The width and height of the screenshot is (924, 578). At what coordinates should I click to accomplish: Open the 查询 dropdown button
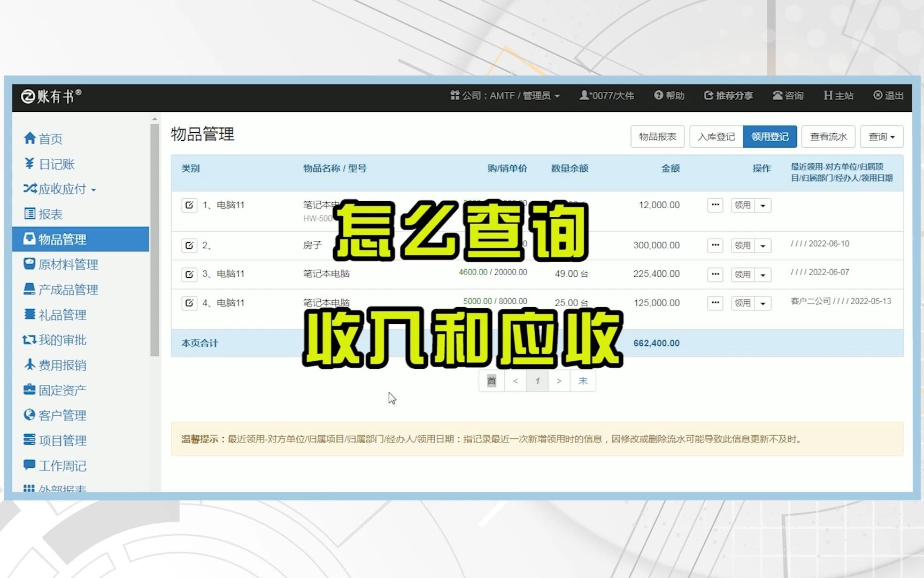coord(882,136)
